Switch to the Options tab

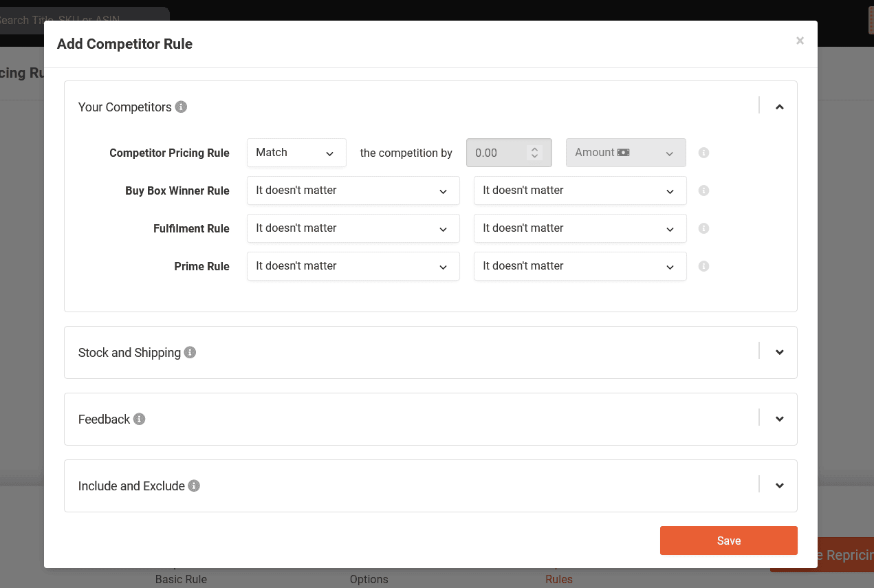pyautogui.click(x=369, y=579)
